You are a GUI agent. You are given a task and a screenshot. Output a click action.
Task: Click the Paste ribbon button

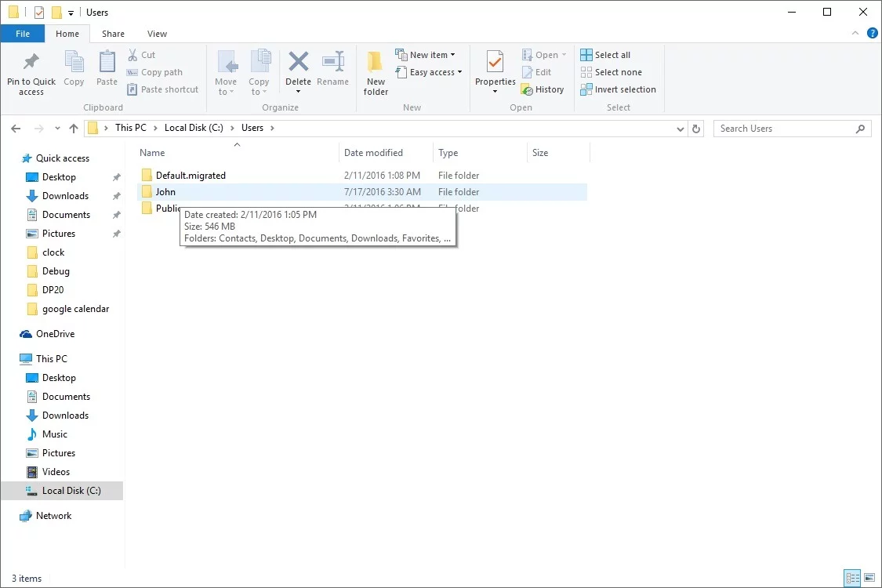pyautogui.click(x=107, y=69)
